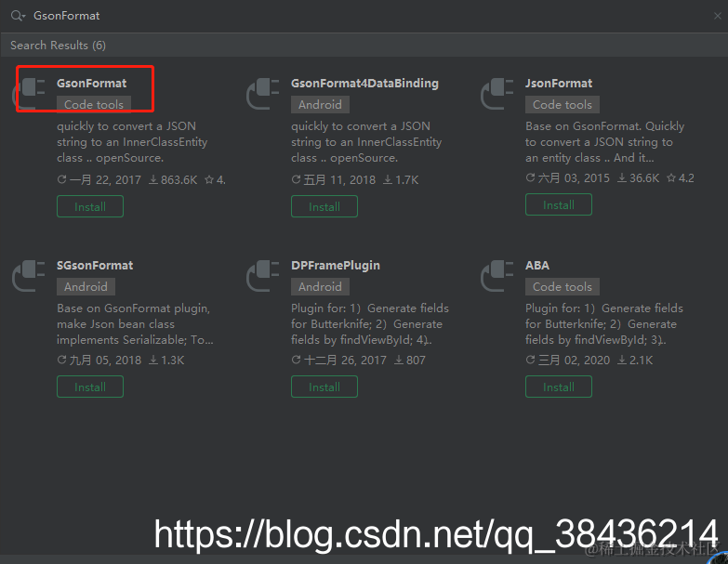Viewport: 728px width, 564px height.
Task: Click the Code tools tag under GsonFormat
Action: click(x=94, y=105)
